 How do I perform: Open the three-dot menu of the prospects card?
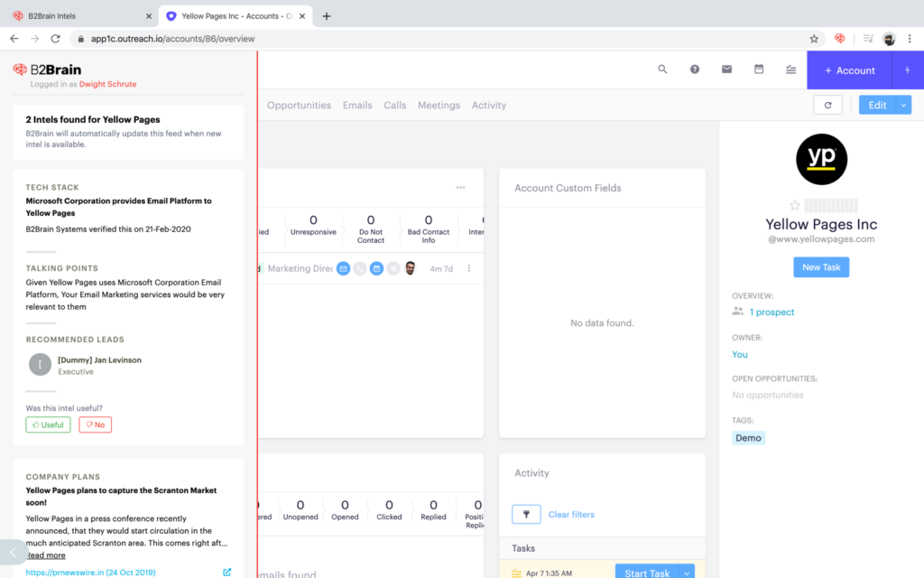pyautogui.click(x=460, y=188)
